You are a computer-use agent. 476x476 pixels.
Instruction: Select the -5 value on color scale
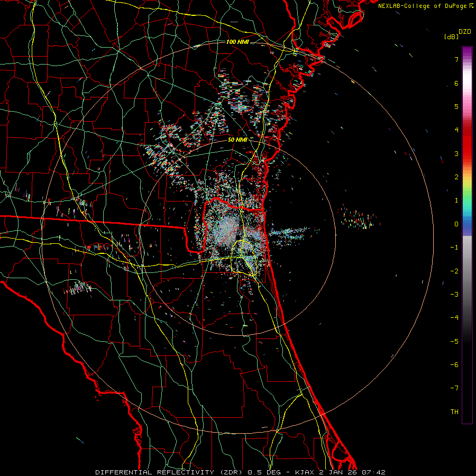[x=454, y=342]
